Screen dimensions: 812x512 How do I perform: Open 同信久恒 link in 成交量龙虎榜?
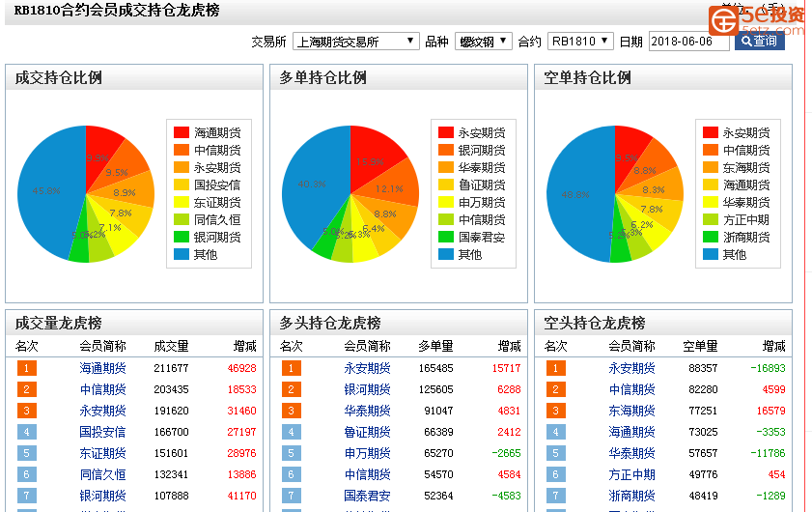102,474
